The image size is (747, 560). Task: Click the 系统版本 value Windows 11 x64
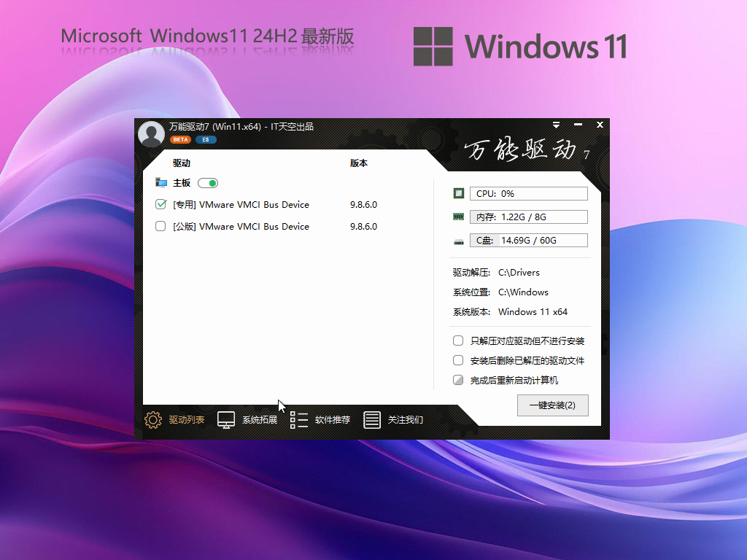[533, 312]
